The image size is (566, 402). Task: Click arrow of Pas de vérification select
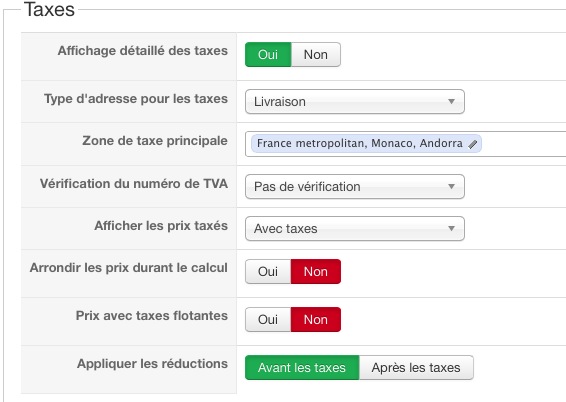(451, 187)
